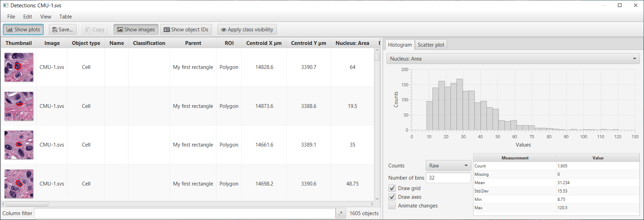Click the Apply class visibility eye icon

point(224,30)
